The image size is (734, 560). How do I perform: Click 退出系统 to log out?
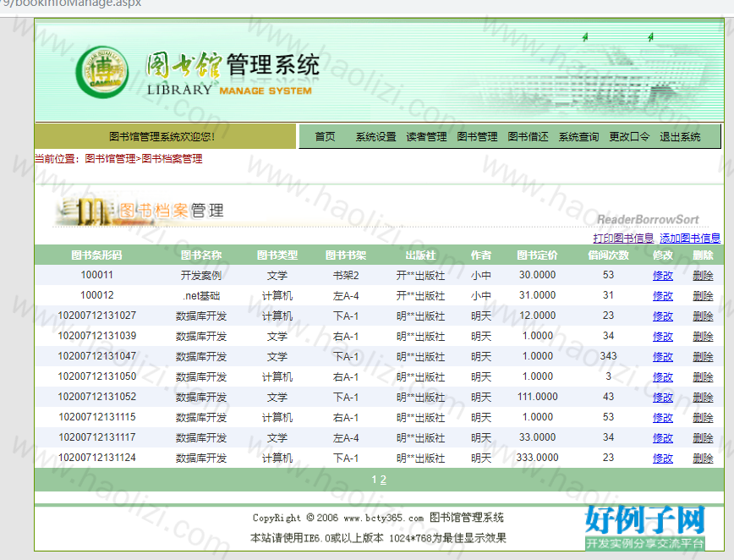680,137
